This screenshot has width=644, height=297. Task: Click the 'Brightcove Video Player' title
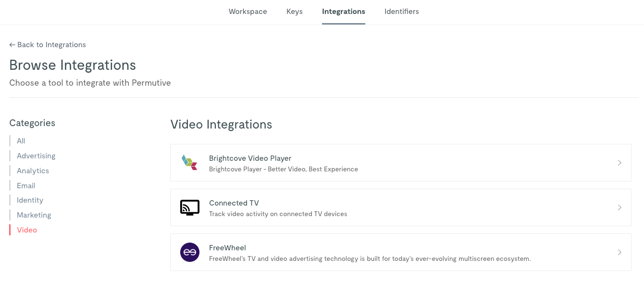[x=250, y=158]
